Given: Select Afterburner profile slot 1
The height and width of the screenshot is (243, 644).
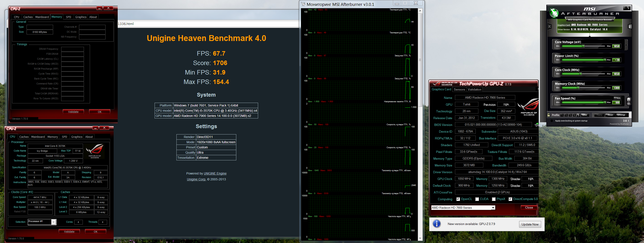Looking at the screenshot, I should [x=562, y=115].
